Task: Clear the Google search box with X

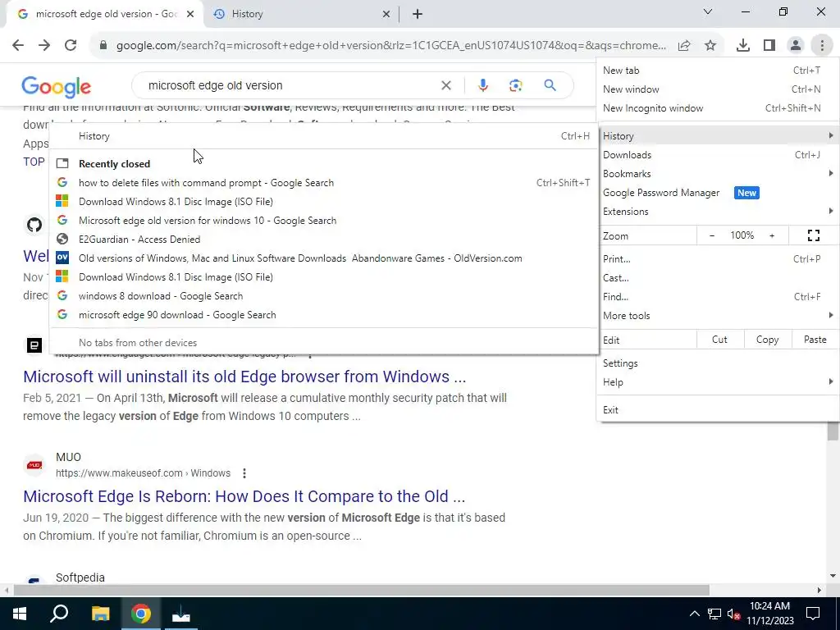Action: pos(445,85)
